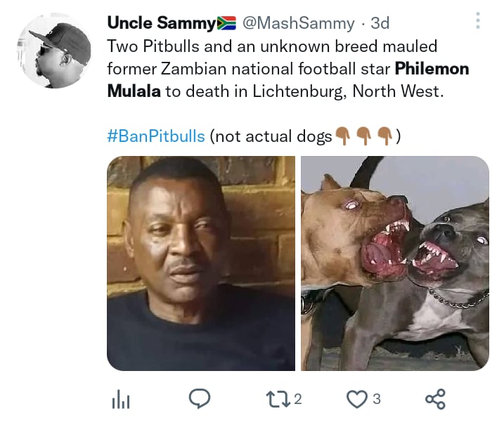Open the tweet analytics bar chart icon

[x=121, y=399]
